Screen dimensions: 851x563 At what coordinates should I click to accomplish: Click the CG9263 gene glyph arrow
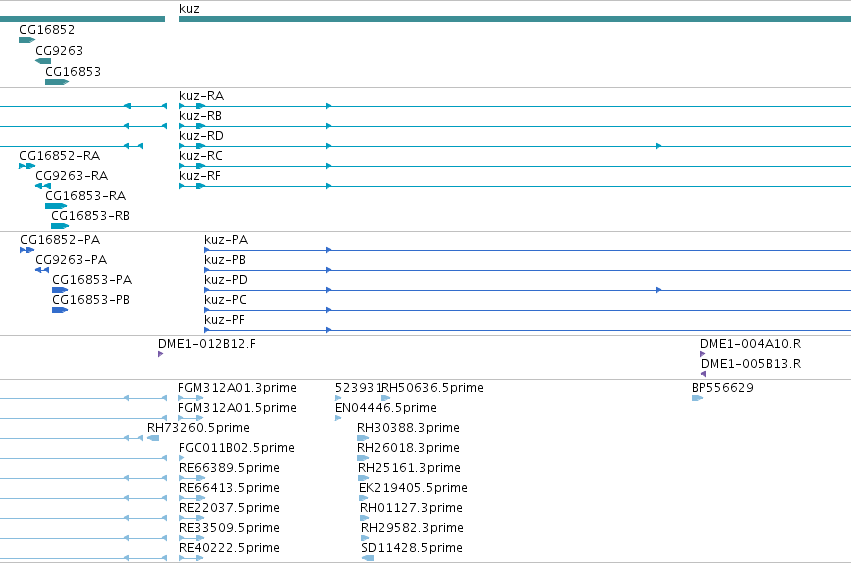[43, 61]
